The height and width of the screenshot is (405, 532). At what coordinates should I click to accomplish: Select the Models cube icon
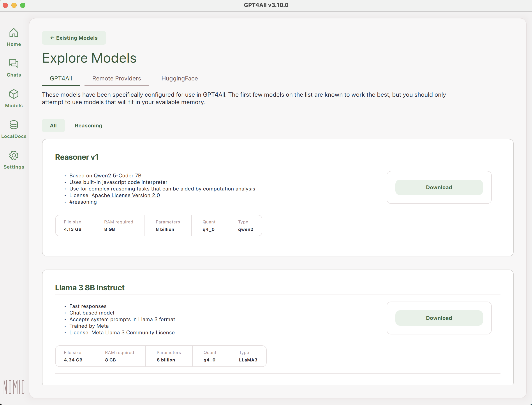[x=14, y=94]
